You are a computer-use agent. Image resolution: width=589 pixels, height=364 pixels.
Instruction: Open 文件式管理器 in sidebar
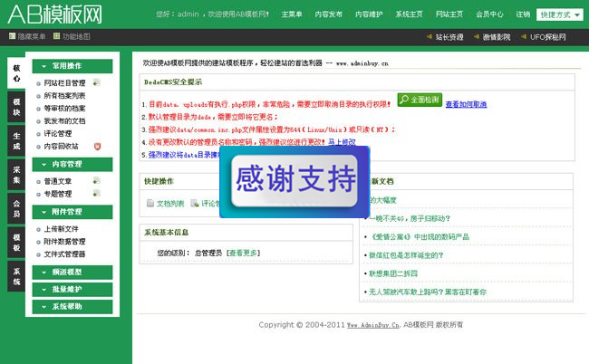(64, 254)
